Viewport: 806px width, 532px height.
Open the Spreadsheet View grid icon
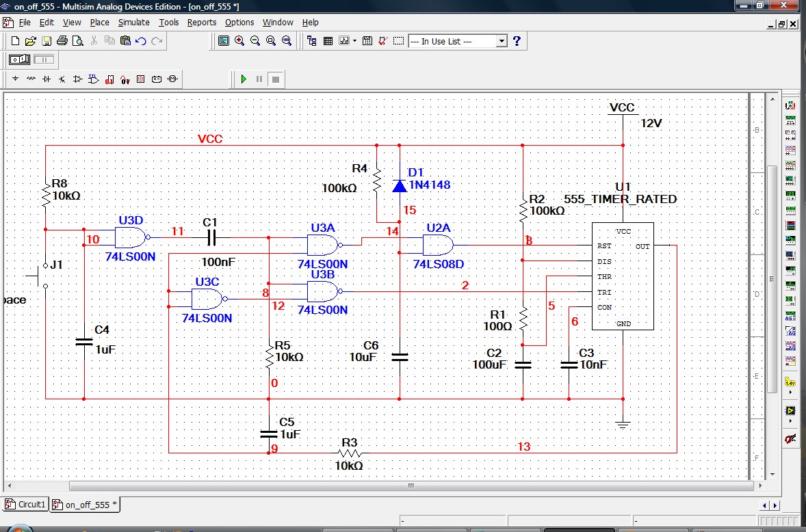tap(328, 41)
